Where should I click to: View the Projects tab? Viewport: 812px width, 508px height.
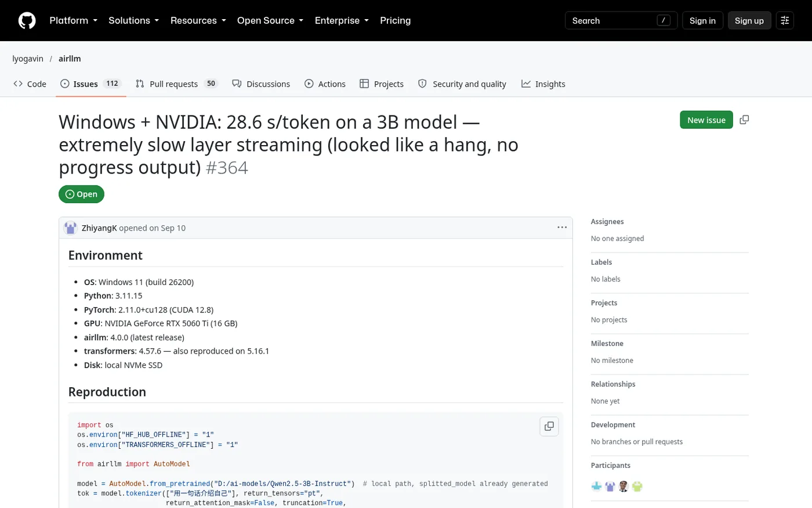(382, 84)
